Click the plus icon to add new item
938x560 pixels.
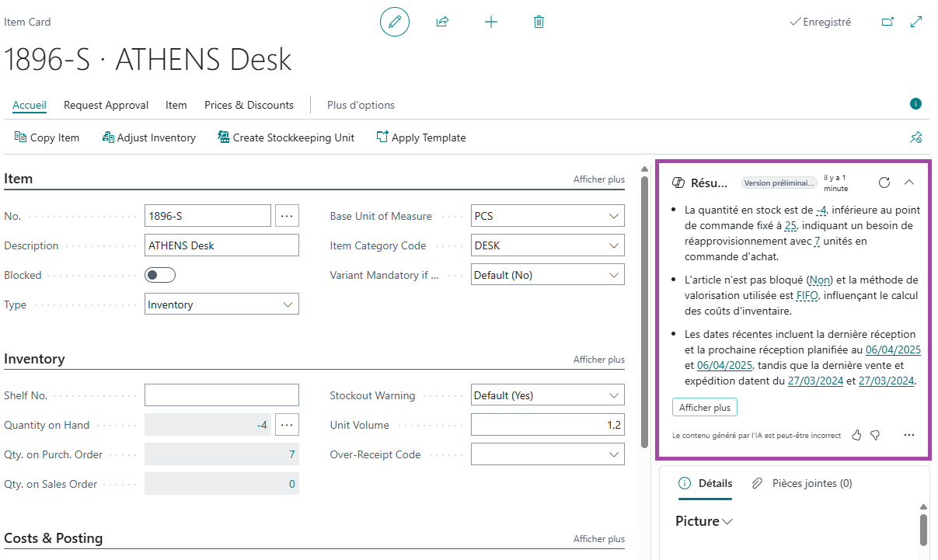pos(490,22)
